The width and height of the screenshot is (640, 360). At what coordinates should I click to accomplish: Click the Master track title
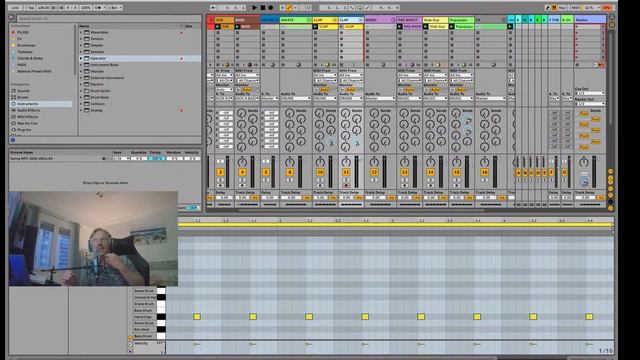click(590, 20)
